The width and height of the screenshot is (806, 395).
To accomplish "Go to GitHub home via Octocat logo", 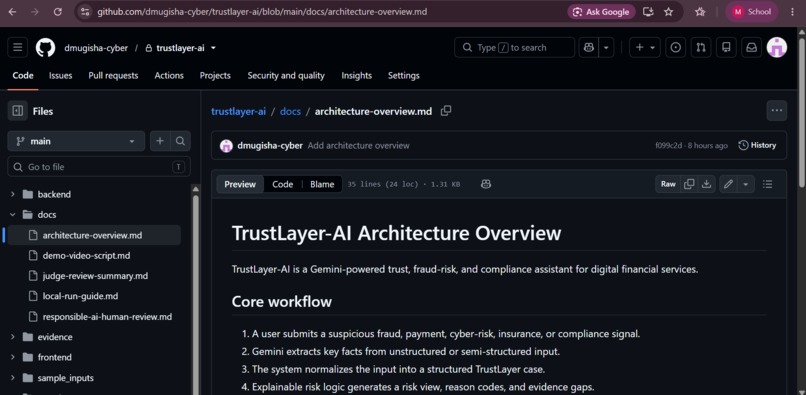I will (45, 48).
